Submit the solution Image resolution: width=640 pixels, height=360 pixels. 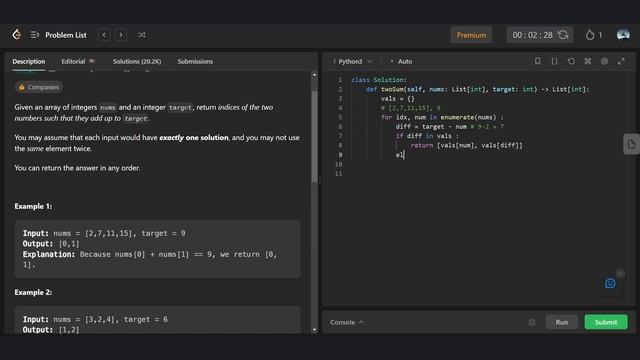coord(606,322)
